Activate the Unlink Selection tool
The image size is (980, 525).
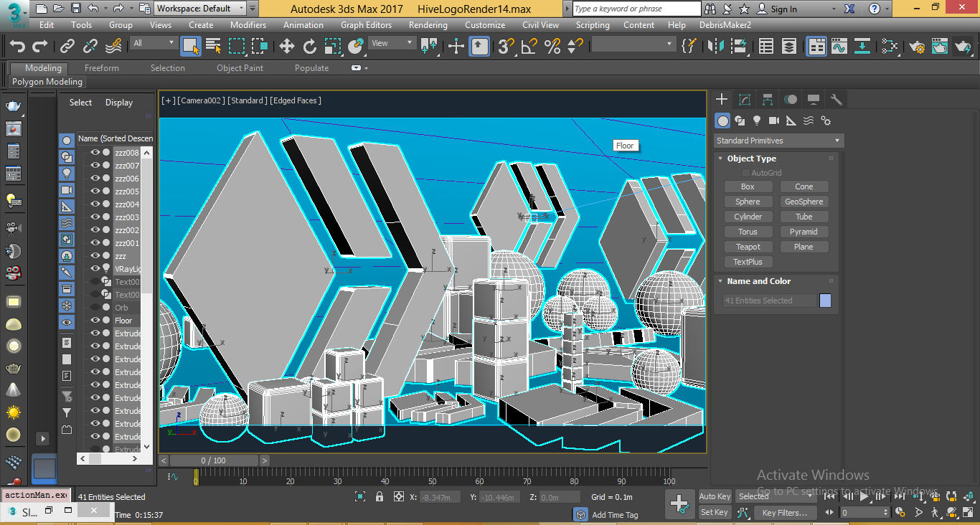(90, 47)
